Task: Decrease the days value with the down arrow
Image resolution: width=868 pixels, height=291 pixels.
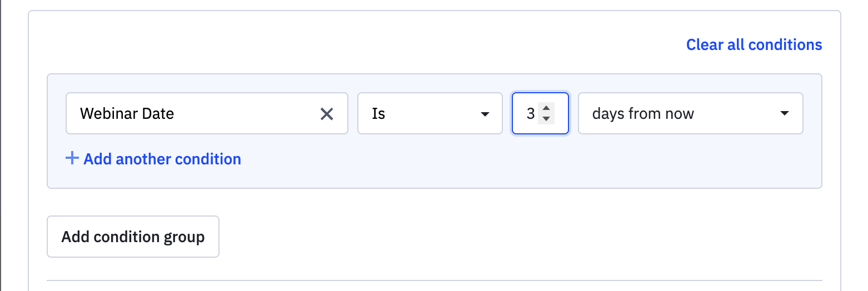Action: click(546, 119)
